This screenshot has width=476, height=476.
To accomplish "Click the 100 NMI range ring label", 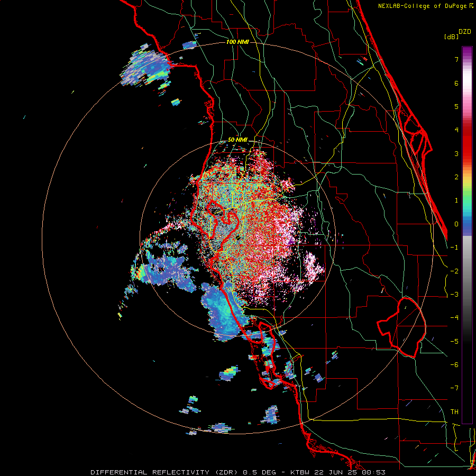I will pyautogui.click(x=237, y=42).
